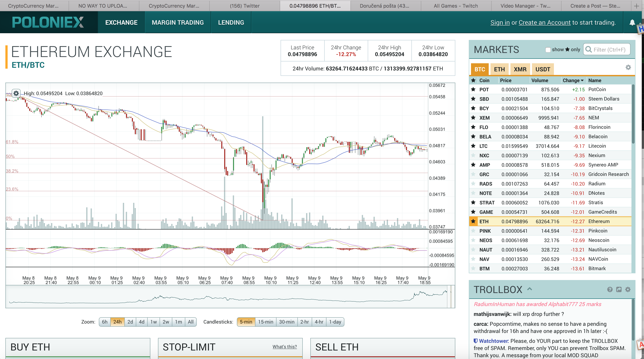Open the chart settings gear icon
This screenshot has width=644, height=359.
(16, 93)
